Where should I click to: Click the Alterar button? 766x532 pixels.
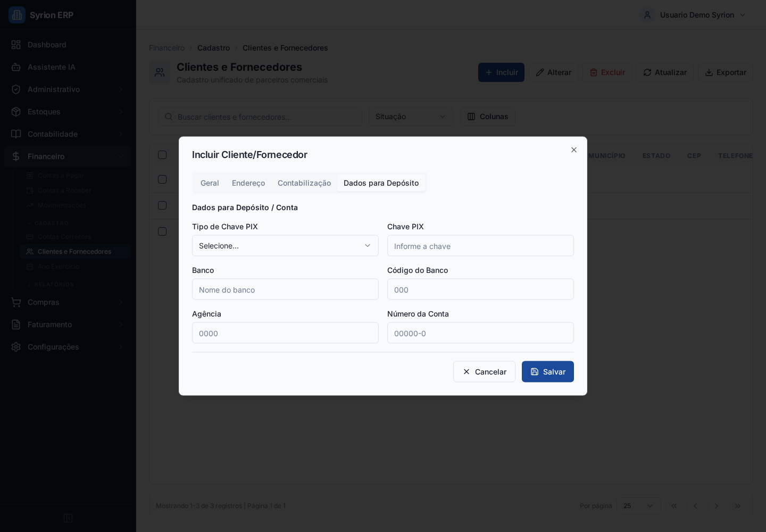point(553,72)
